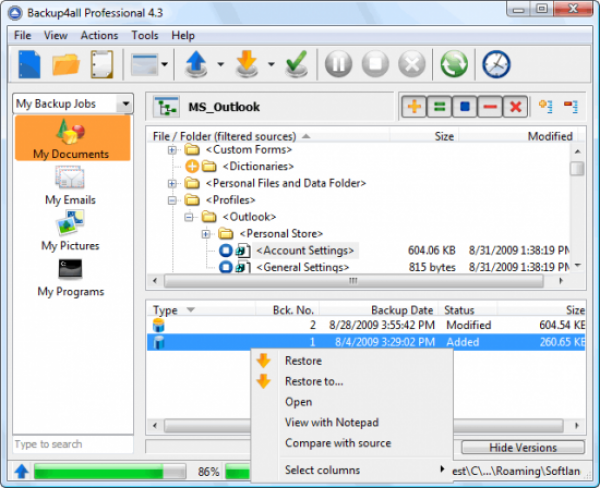Collapse the Profiles folder node
Viewport: 600px width, 488px height.
pos(173,200)
